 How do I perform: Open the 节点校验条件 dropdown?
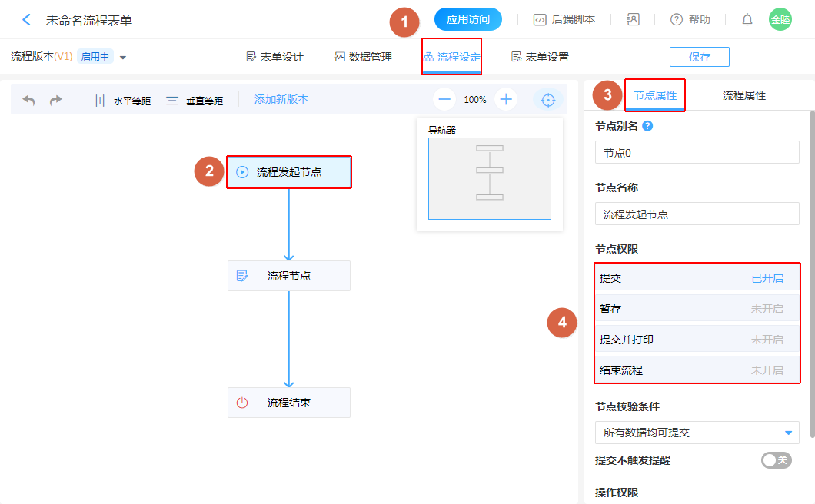pos(787,433)
